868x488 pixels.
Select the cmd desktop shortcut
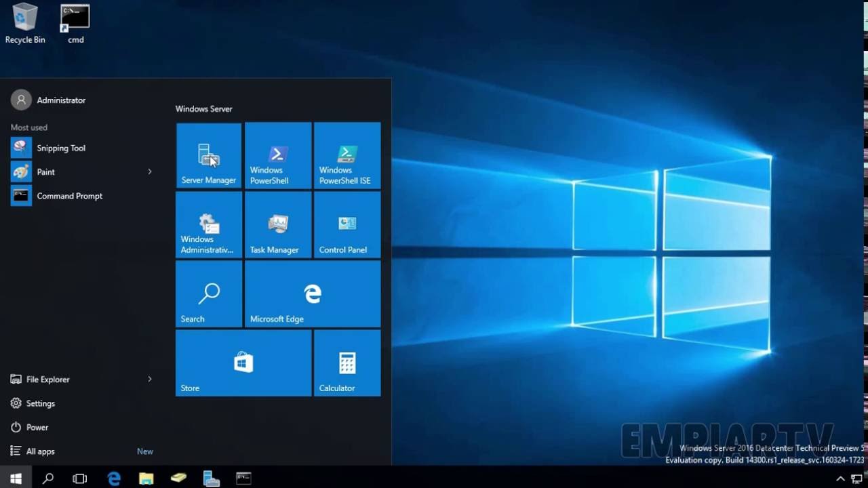[75, 24]
